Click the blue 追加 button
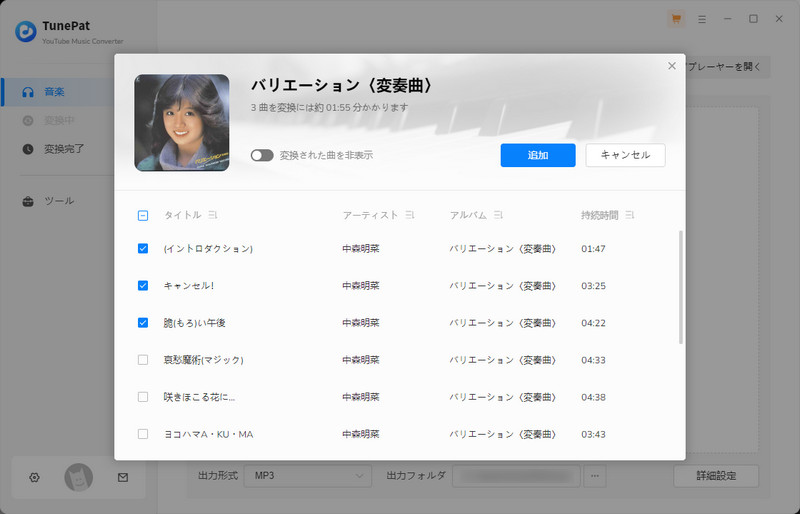This screenshot has height=514, width=800. [538, 155]
